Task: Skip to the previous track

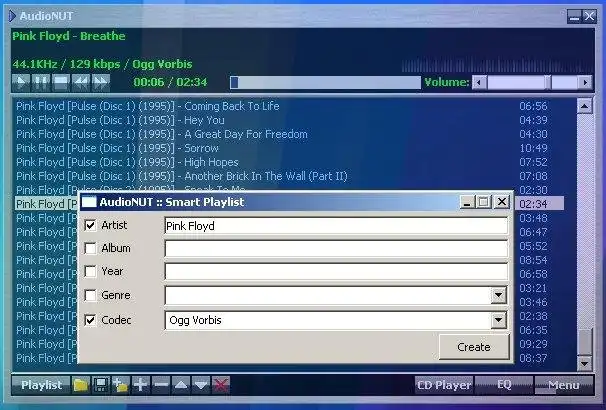Action: (81, 82)
